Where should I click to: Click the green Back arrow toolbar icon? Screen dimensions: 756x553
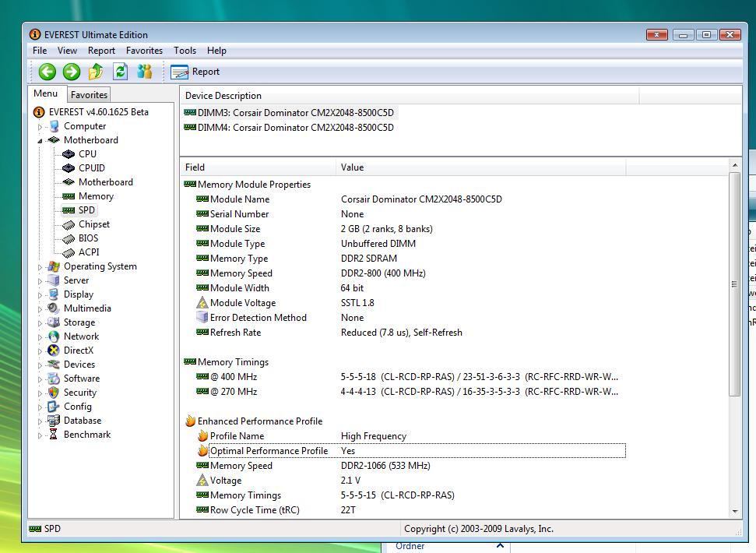tap(47, 72)
